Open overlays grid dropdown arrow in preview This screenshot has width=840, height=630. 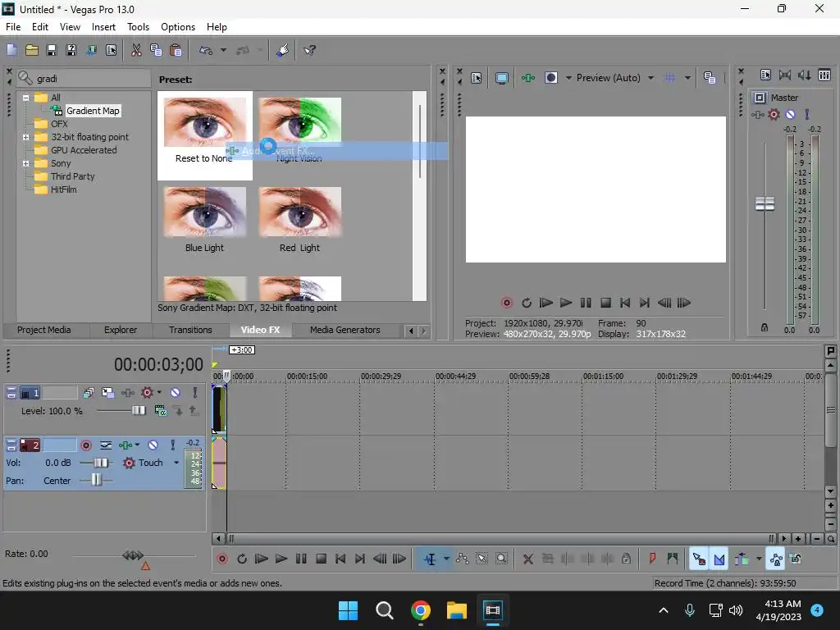coord(687,78)
